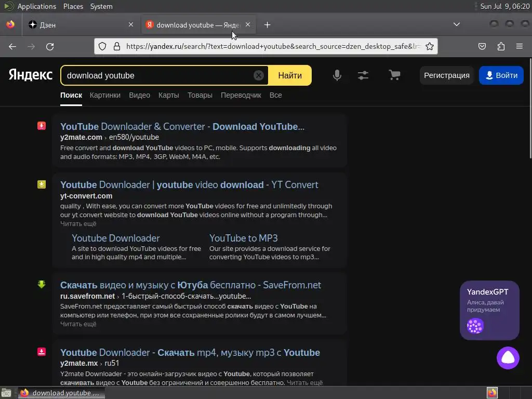532x399 pixels.
Task: Expand Читать ещё under yt-convert result
Action: [78, 223]
